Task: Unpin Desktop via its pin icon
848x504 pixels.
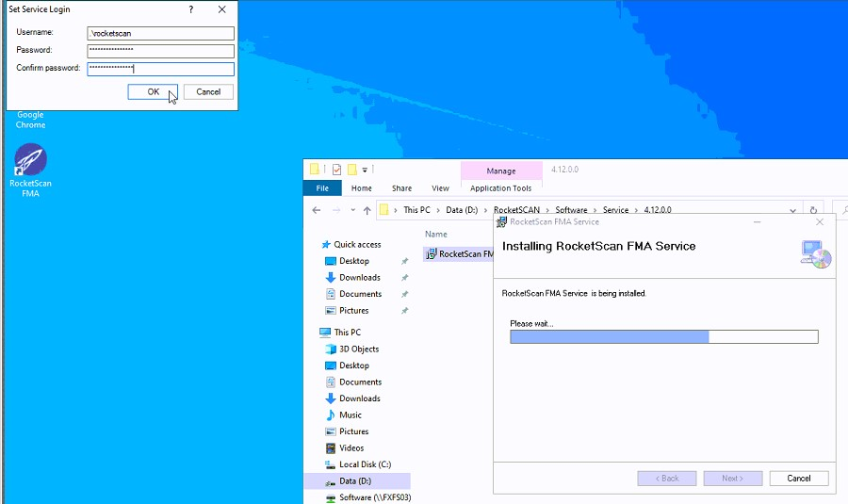Action: tap(404, 261)
